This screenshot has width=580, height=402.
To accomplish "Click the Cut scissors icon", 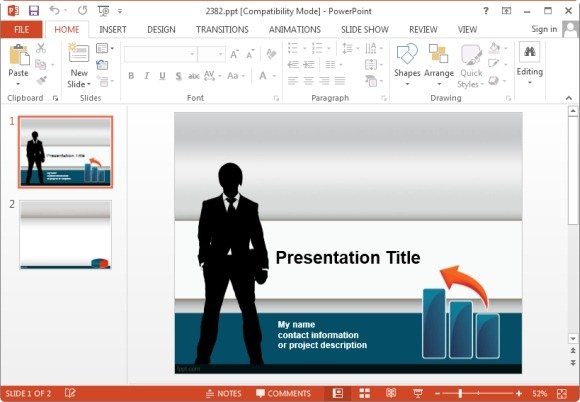I will (x=41, y=48).
